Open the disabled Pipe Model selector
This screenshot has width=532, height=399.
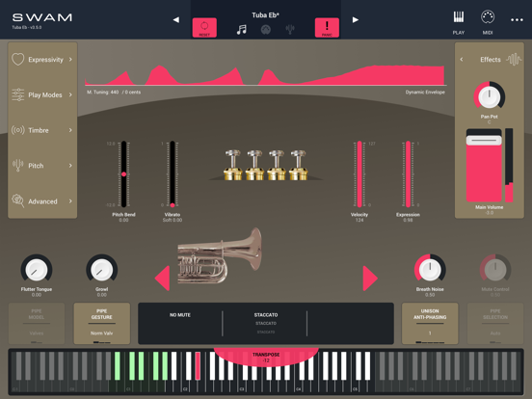click(37, 323)
